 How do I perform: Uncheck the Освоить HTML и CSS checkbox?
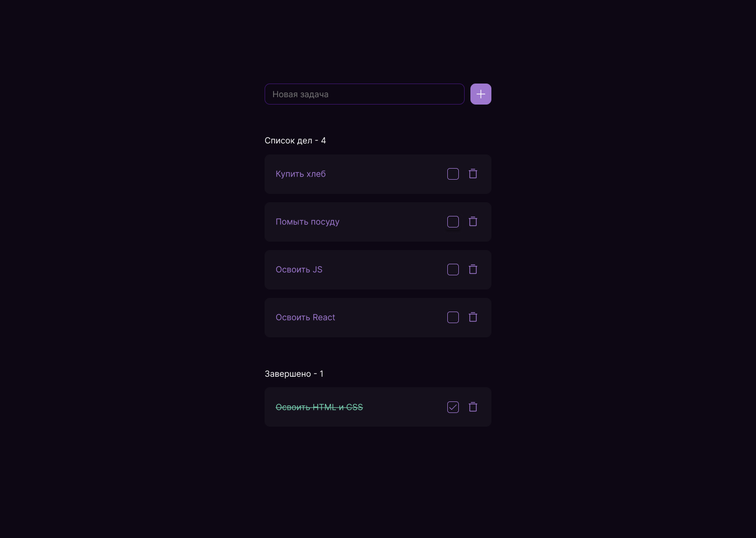[453, 407]
